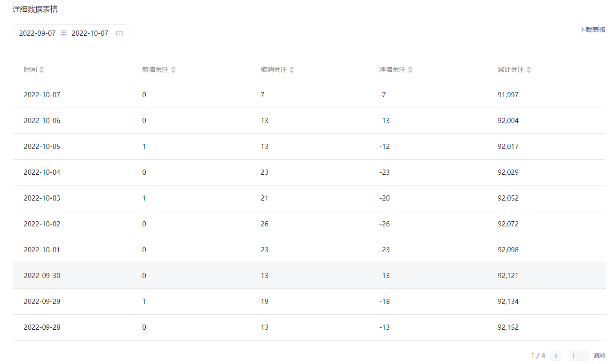This screenshot has width=608, height=364.
Task: Sort by 取消关注 column sort icon
Action: click(x=292, y=70)
